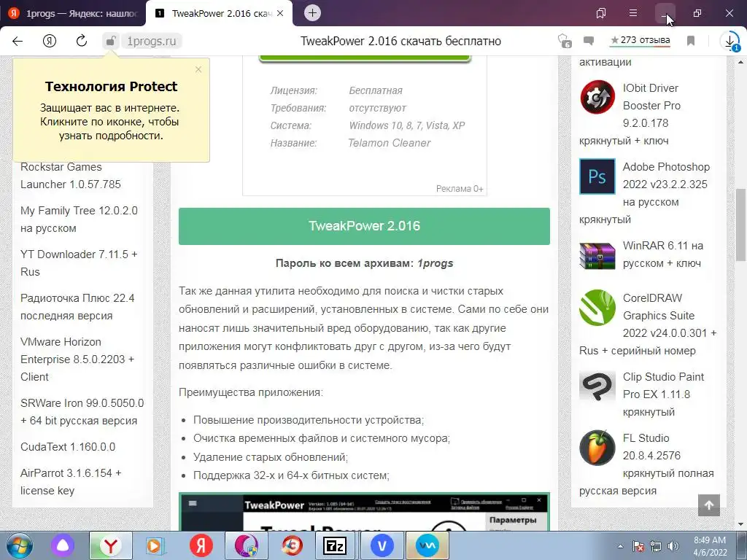Click the Protect lock icon in the address bar
The height and width of the screenshot is (560, 747).
pos(111,41)
